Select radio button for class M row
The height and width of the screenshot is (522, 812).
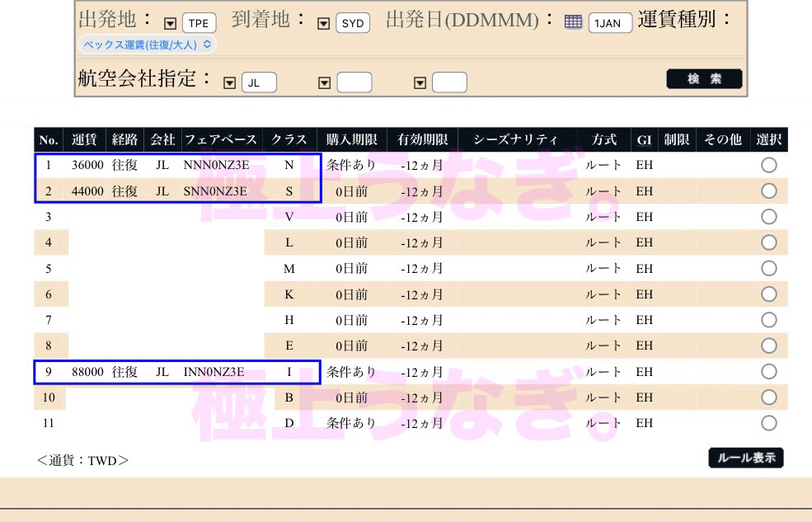[769, 268]
